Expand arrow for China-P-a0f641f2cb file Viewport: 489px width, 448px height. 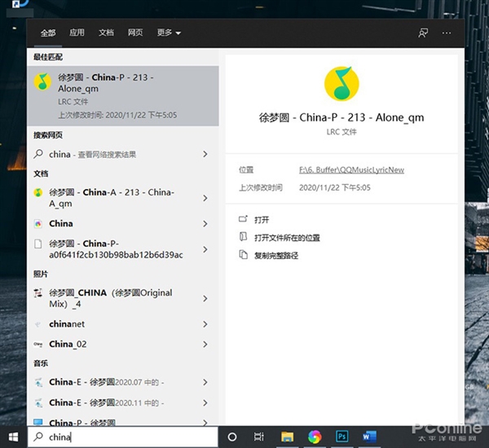205,249
